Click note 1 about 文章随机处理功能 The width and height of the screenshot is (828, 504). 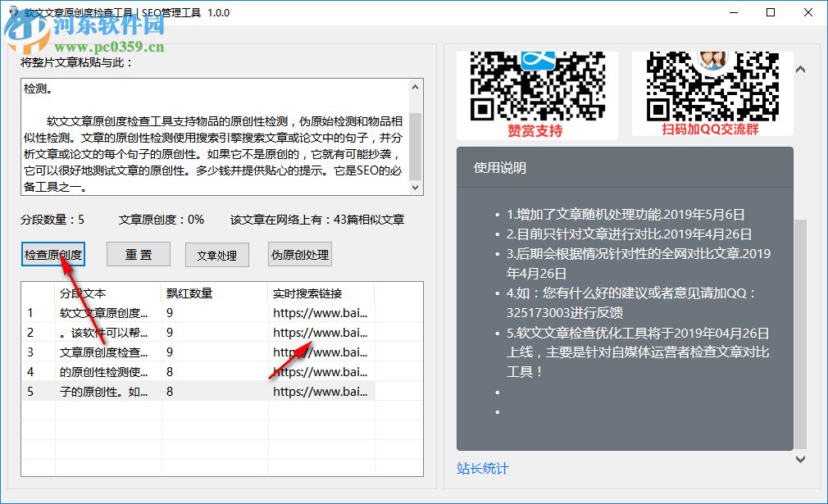(626, 214)
